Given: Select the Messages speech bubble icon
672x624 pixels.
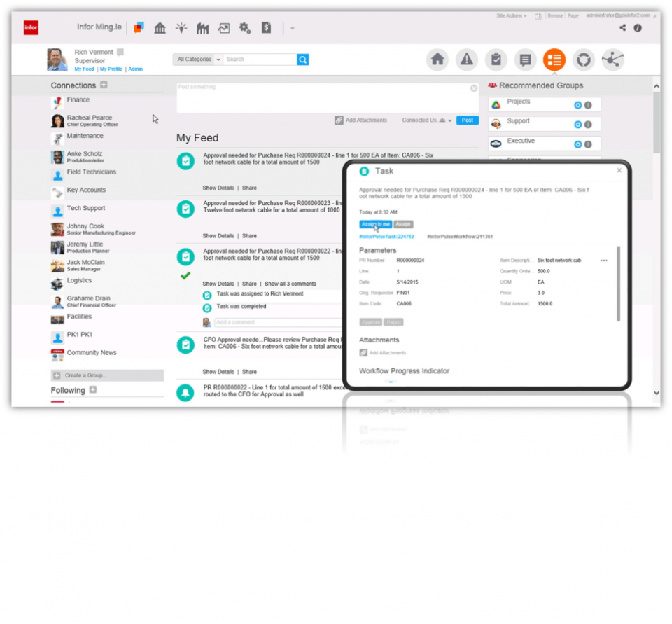Looking at the screenshot, I should (x=526, y=60).
